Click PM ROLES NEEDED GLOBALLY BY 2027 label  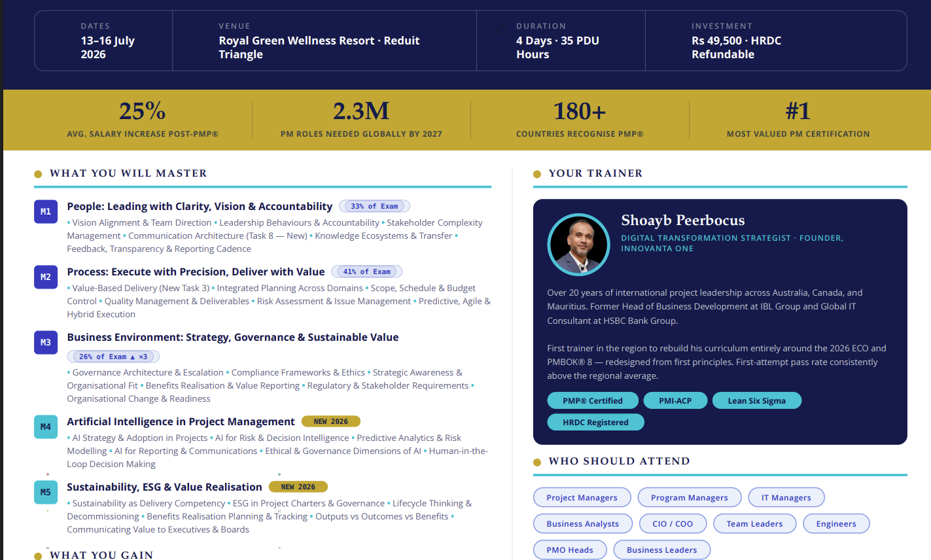pos(361,133)
